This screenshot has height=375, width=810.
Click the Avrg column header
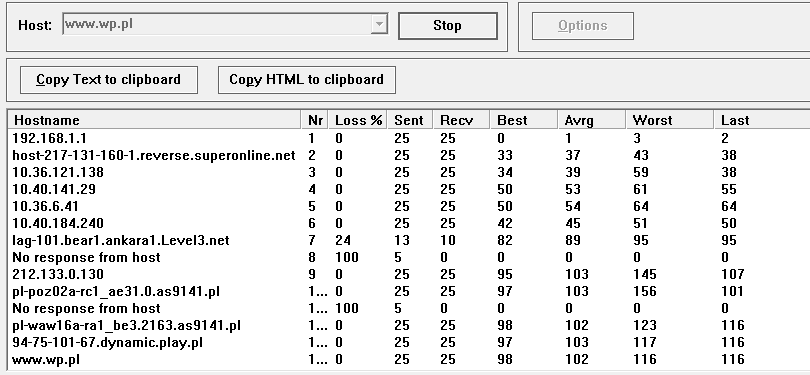(x=591, y=120)
